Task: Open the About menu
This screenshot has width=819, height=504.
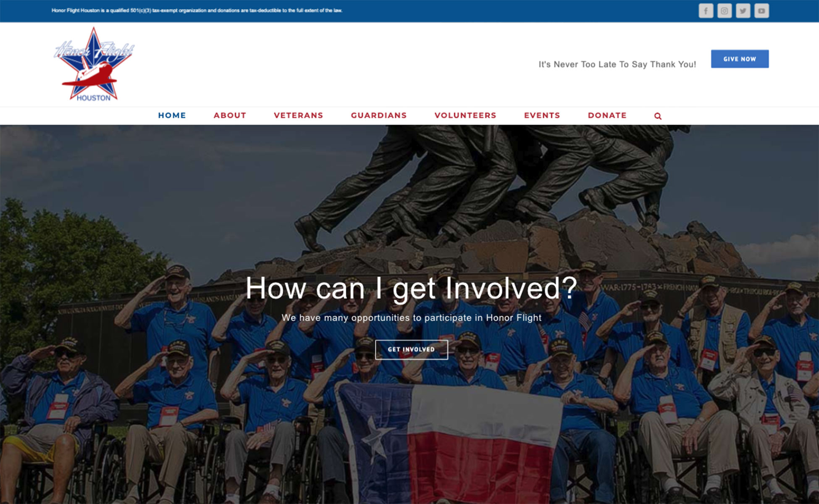Action: coord(229,115)
